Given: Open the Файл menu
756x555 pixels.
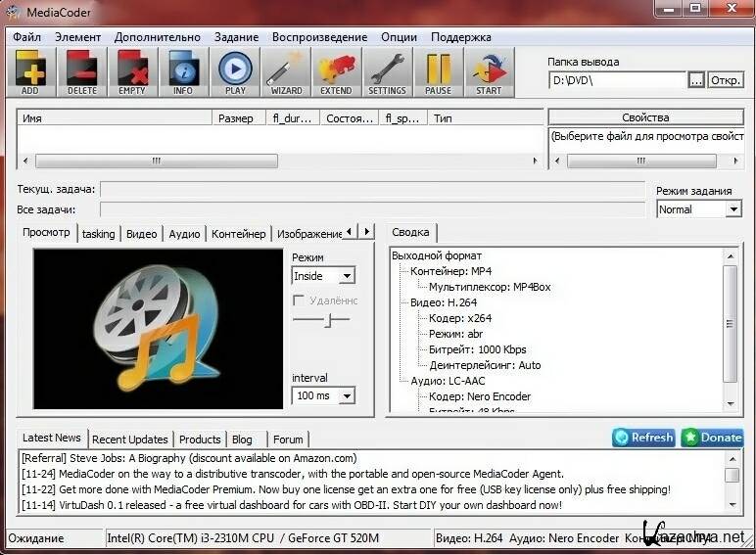Looking at the screenshot, I should click(x=27, y=37).
